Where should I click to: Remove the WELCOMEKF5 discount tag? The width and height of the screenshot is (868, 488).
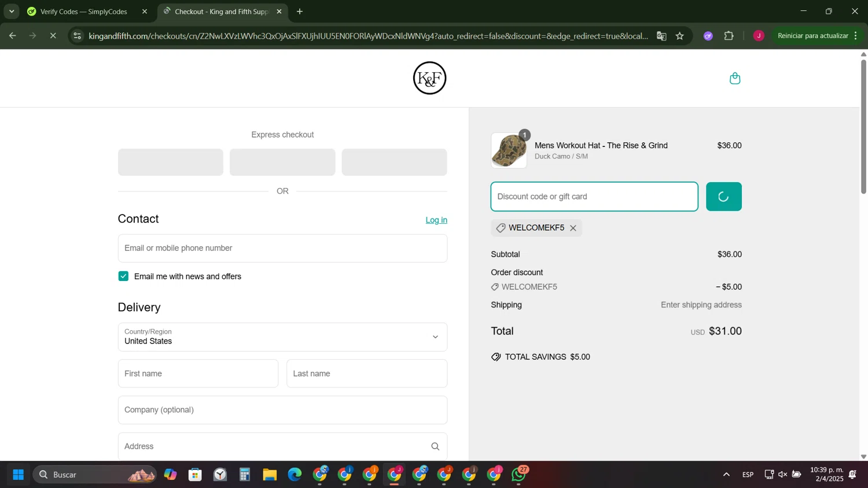[573, 228]
